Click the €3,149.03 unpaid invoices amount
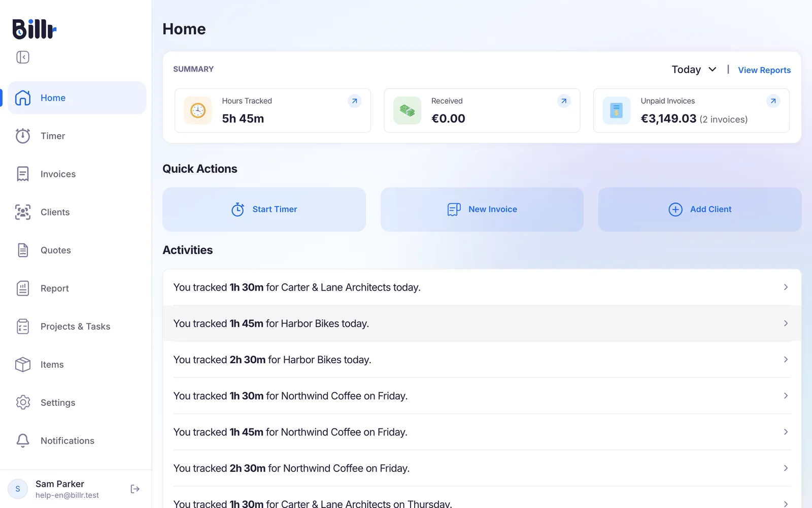Viewport: 812px width, 508px height. click(x=668, y=118)
